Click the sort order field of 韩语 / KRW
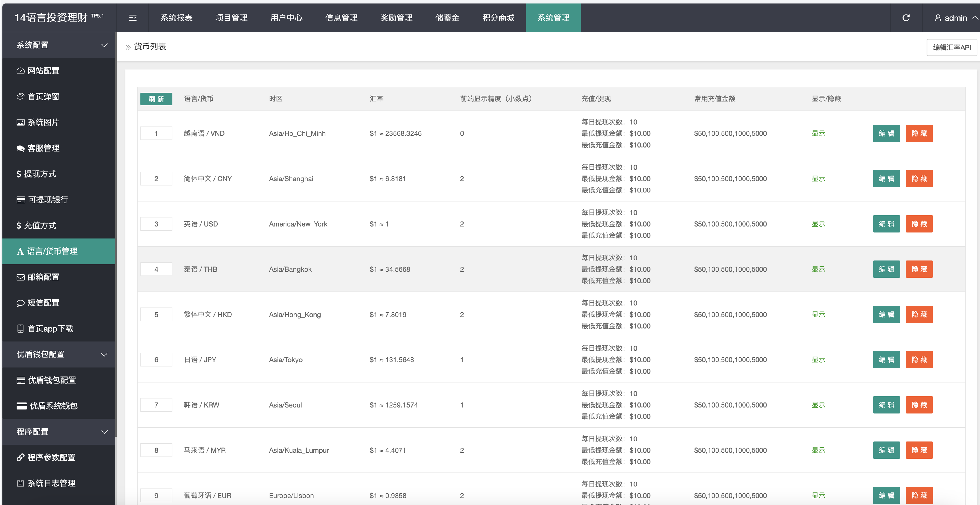980x505 pixels. tap(156, 405)
